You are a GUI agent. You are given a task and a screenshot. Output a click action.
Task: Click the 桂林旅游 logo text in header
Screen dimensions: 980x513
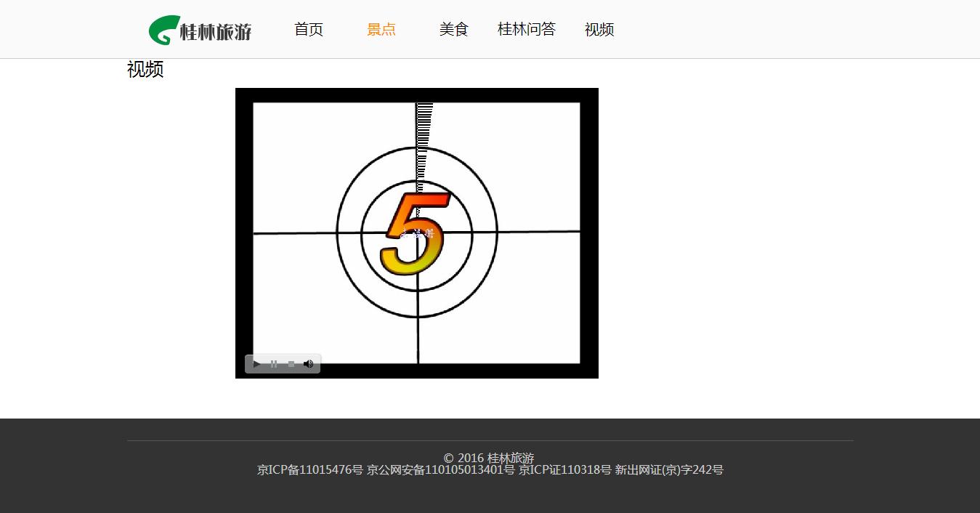click(216, 32)
